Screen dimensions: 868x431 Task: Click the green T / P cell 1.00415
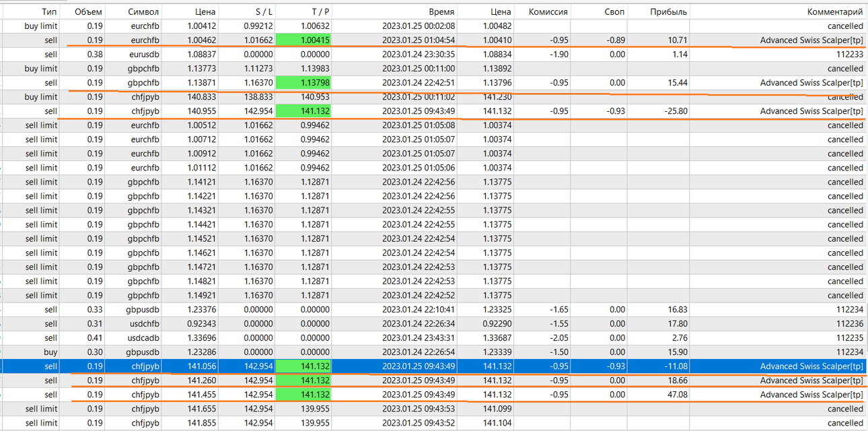303,40
